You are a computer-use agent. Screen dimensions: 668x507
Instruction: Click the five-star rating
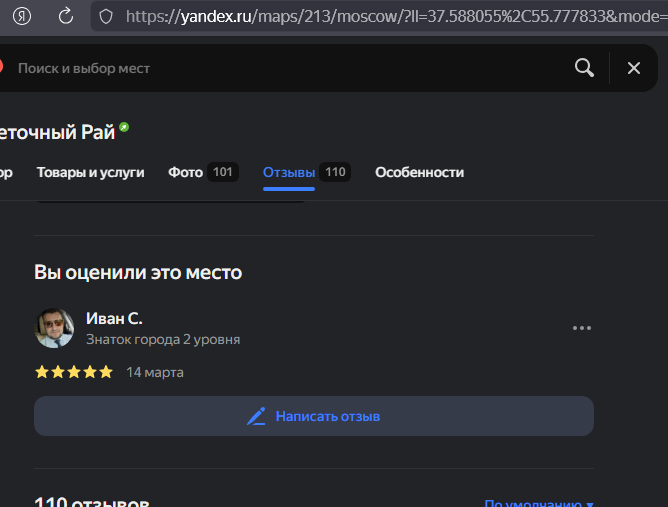click(x=74, y=372)
